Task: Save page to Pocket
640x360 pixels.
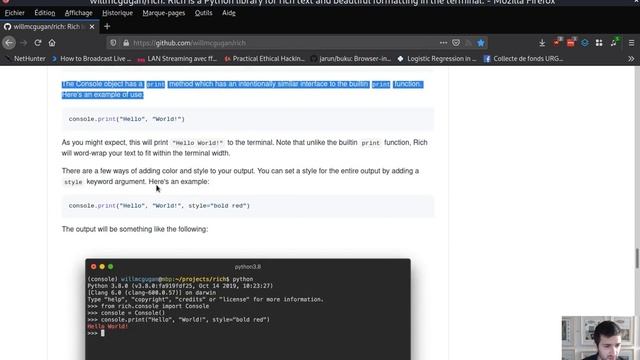Action: 456,42
